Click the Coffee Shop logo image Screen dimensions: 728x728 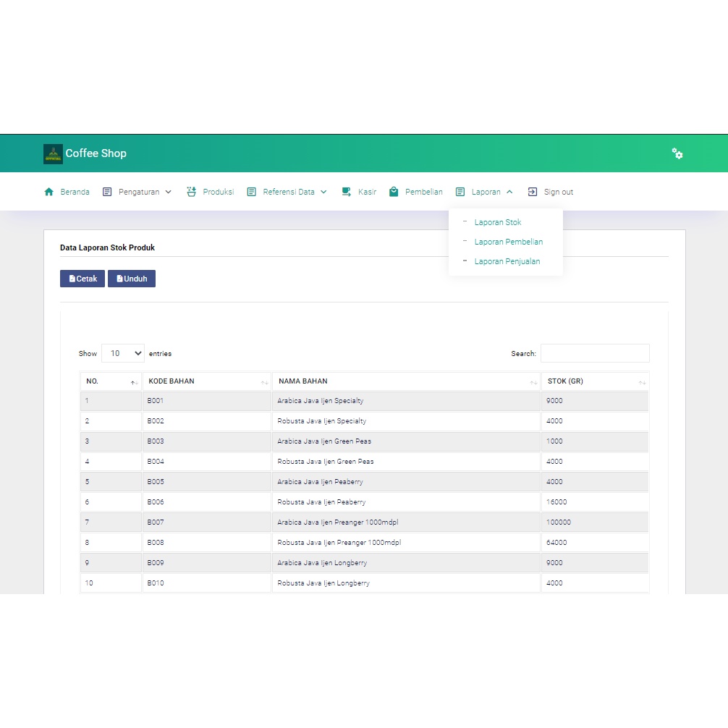tap(53, 153)
